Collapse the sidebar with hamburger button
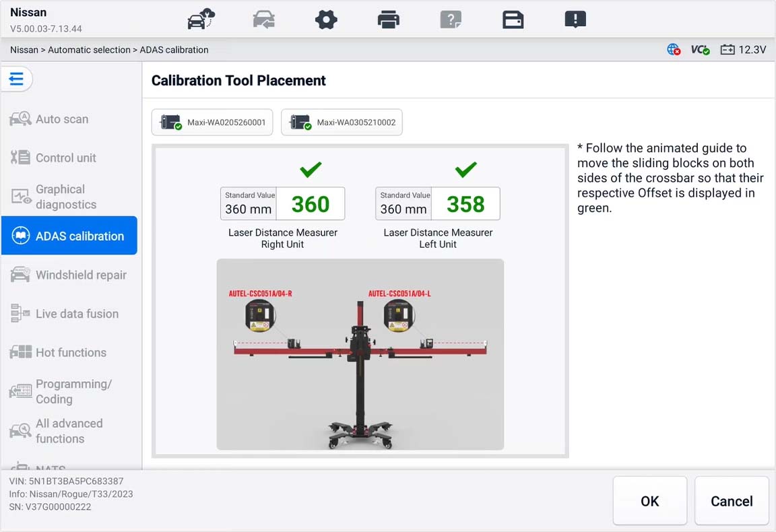Image resolution: width=776 pixels, height=532 pixels. click(16, 79)
